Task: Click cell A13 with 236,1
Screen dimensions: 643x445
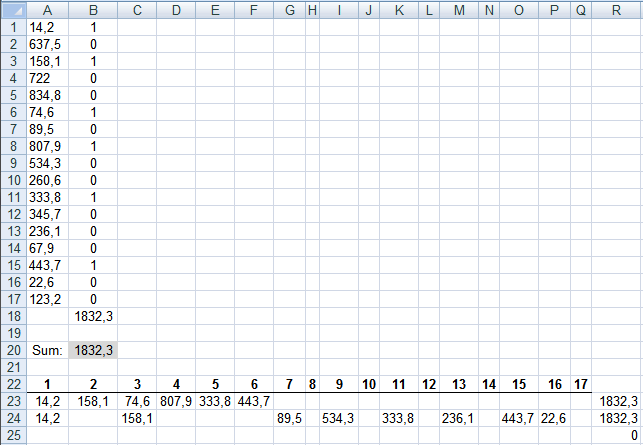Action: click(x=48, y=232)
